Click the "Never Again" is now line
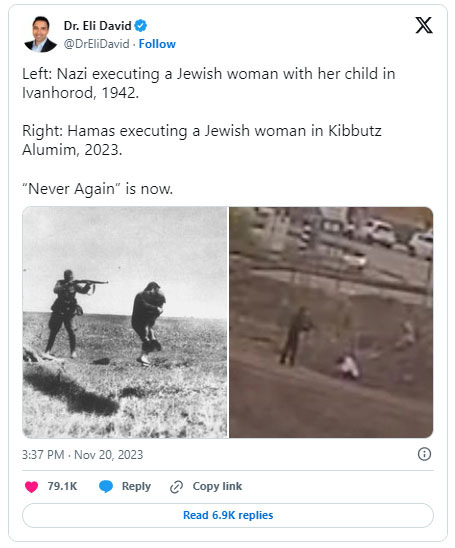The height and width of the screenshot is (548, 455). pos(98,189)
